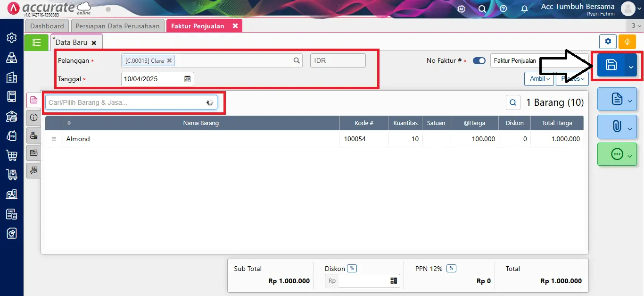This screenshot has width=644, height=296.
Task: Expand the tab overflow counter showing 3
Action: (636, 26)
